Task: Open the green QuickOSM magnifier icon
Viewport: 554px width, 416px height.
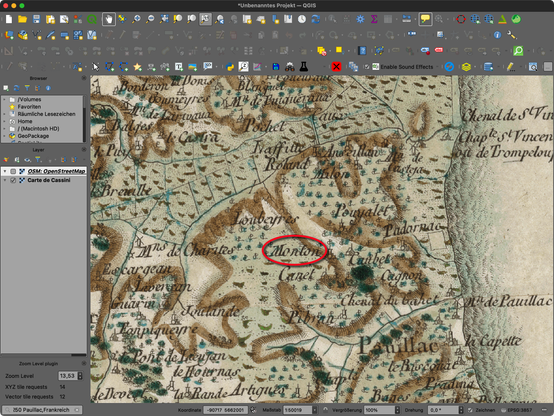Action: [518, 51]
